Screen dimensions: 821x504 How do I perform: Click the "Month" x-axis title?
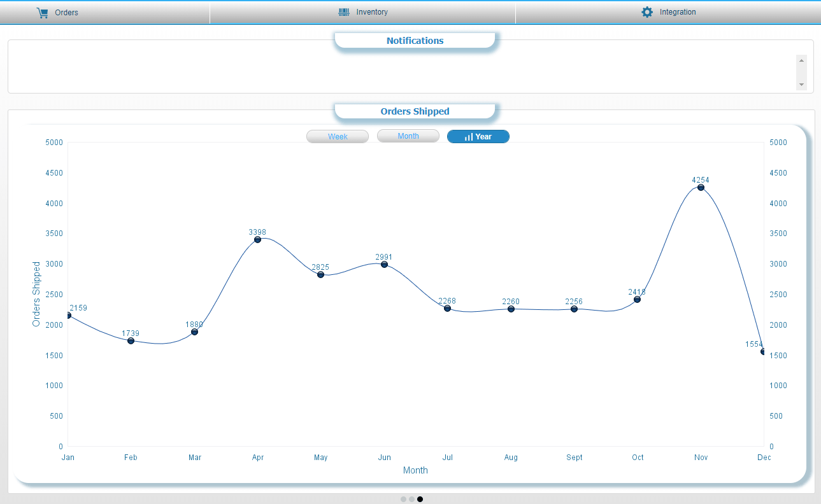(x=415, y=470)
